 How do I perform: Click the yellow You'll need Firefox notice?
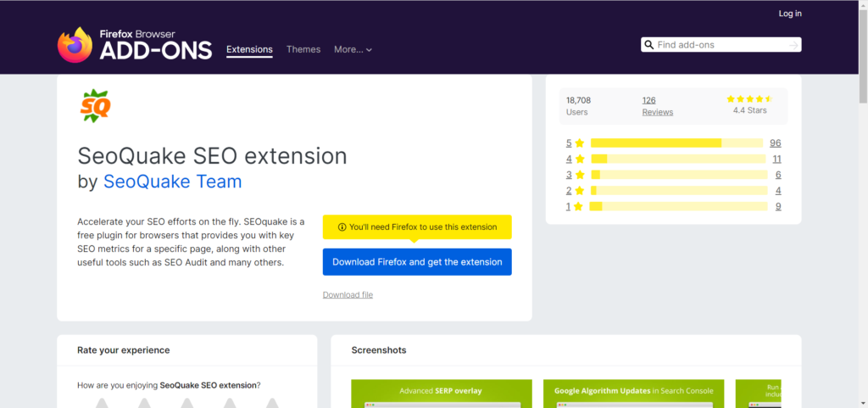417,227
